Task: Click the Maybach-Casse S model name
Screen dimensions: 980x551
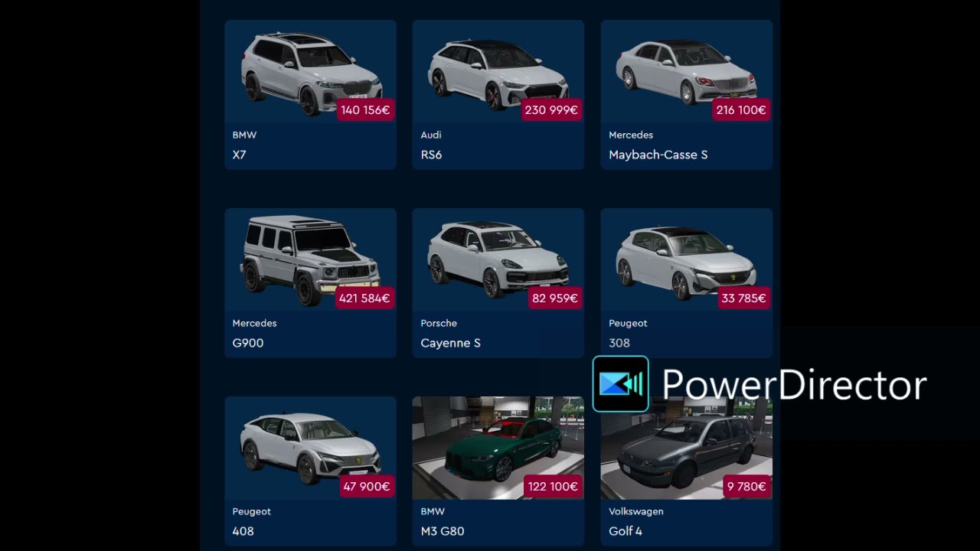Action: pyautogui.click(x=658, y=155)
